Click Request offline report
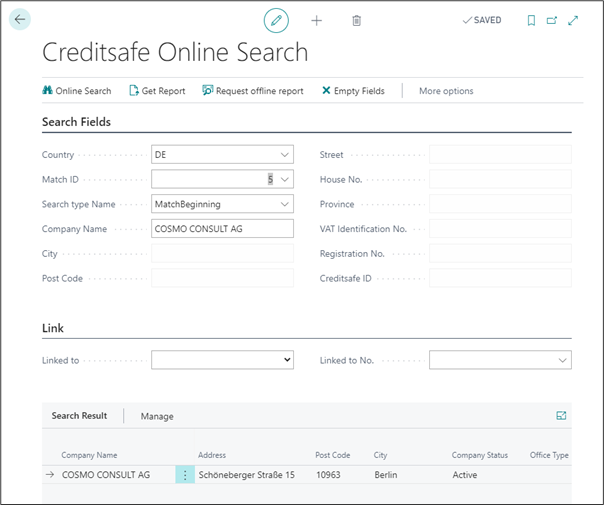Image resolution: width=604 pixels, height=505 pixels. click(253, 91)
